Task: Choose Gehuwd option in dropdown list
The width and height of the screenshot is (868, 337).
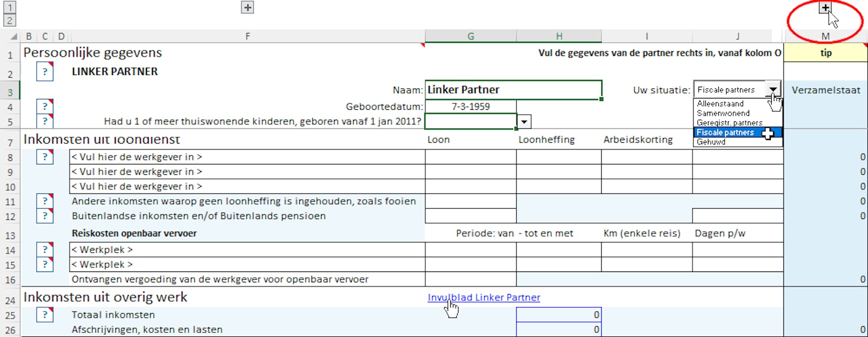Action: coord(711,142)
